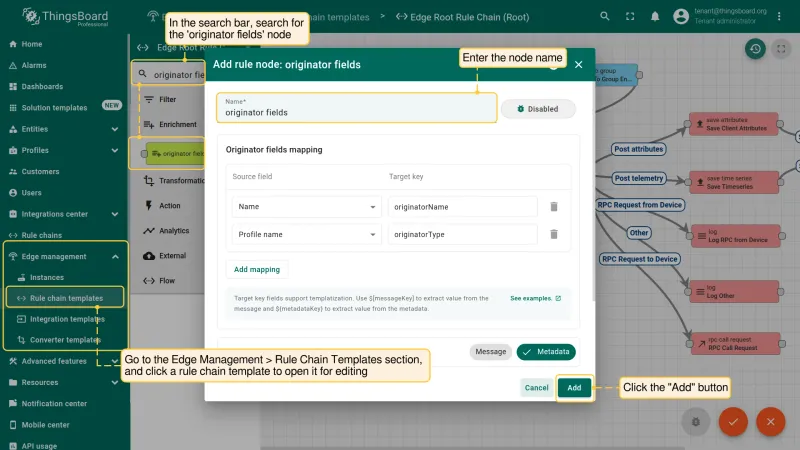
Task: Click the originatorType target key field
Action: [463, 234]
